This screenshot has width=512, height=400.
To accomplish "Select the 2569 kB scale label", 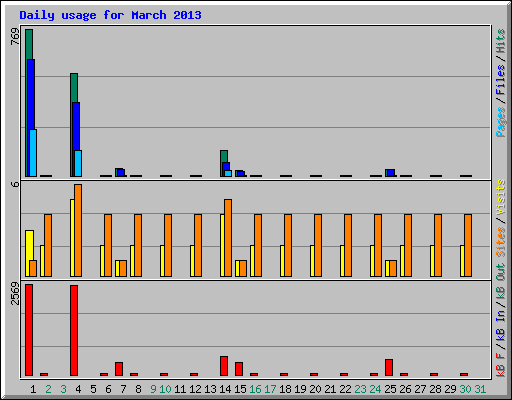I will tap(15, 293).
